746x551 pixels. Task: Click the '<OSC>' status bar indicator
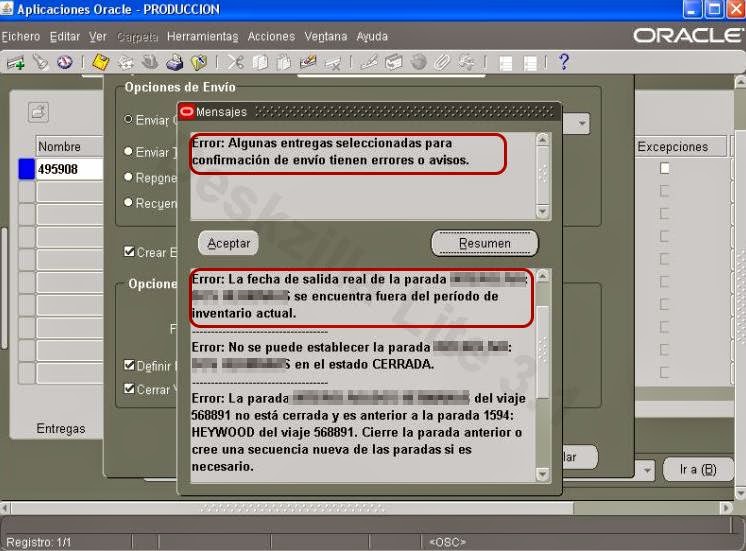pyautogui.click(x=447, y=542)
